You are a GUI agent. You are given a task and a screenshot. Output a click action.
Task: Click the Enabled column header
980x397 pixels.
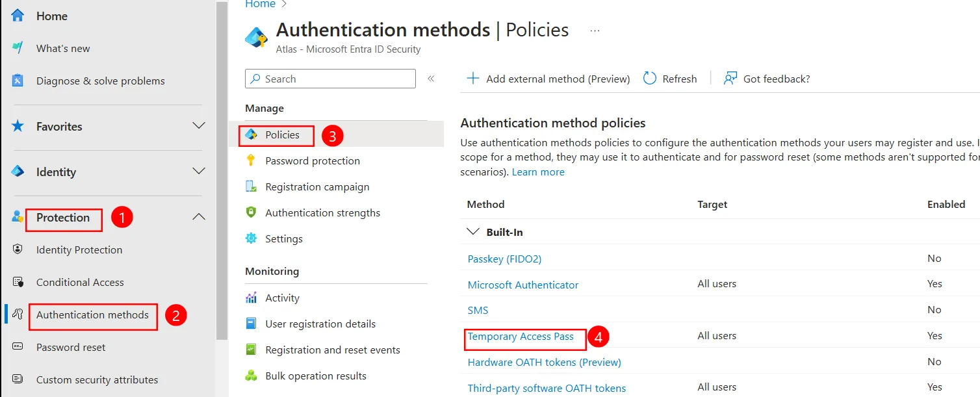(946, 204)
